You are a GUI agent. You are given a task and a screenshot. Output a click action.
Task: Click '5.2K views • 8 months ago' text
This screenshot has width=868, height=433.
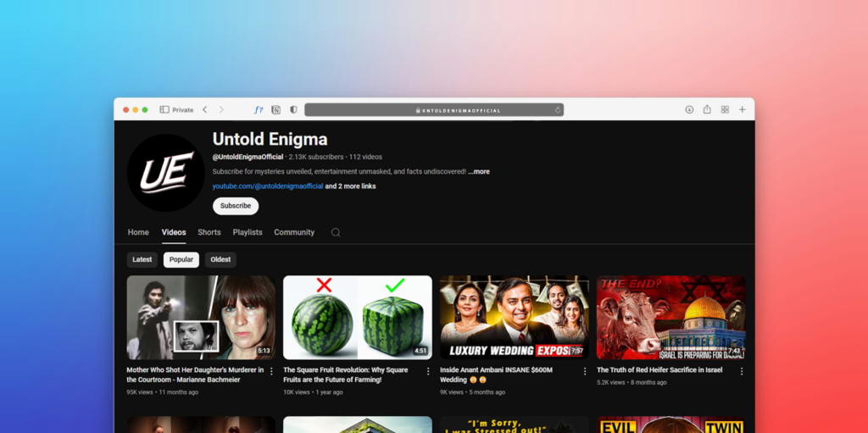632,383
